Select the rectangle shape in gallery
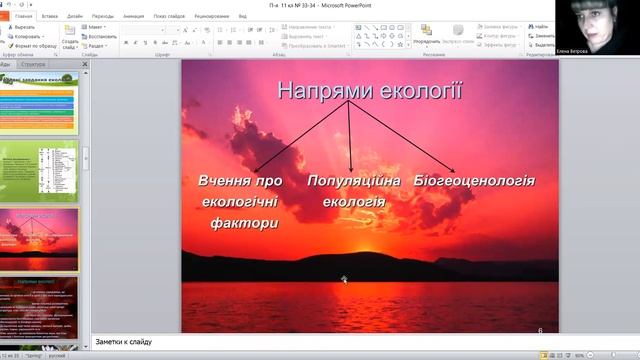Screen dimensions: 640x360 (x=384, y=28)
